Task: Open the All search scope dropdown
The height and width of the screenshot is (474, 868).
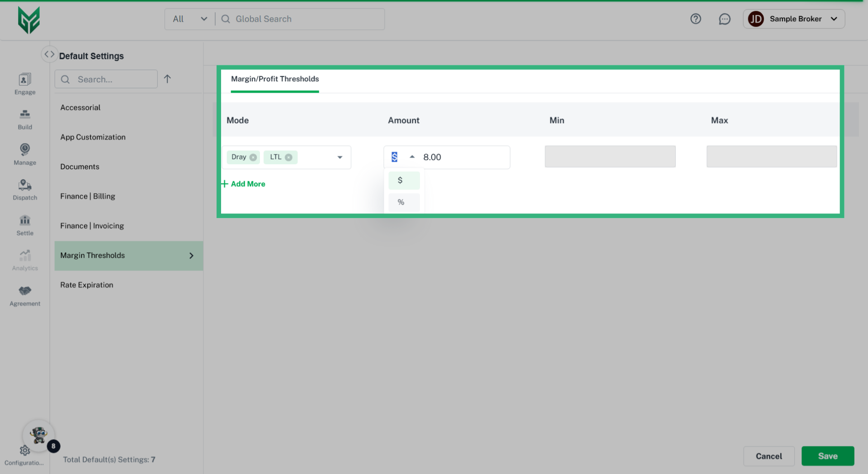Action: pyautogui.click(x=190, y=19)
